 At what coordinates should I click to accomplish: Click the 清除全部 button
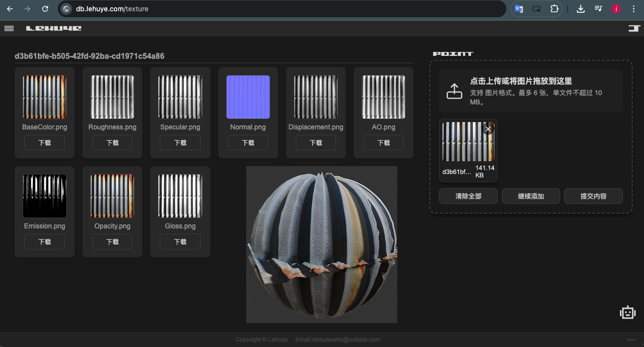pos(468,196)
